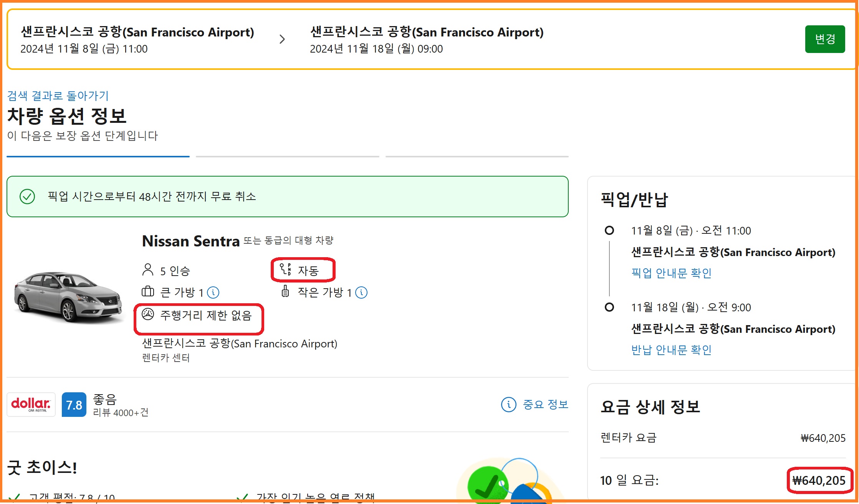This screenshot has width=859, height=504.
Task: Click the suitcase icon beside 큰 가방
Action: coord(148,292)
